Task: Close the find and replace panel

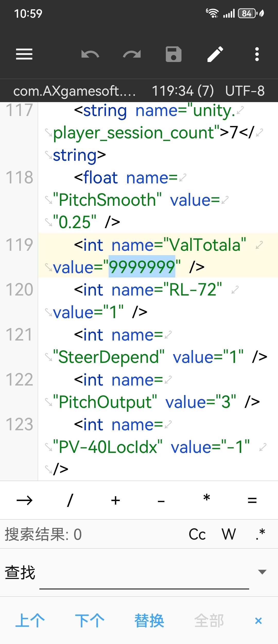Action: point(258,621)
